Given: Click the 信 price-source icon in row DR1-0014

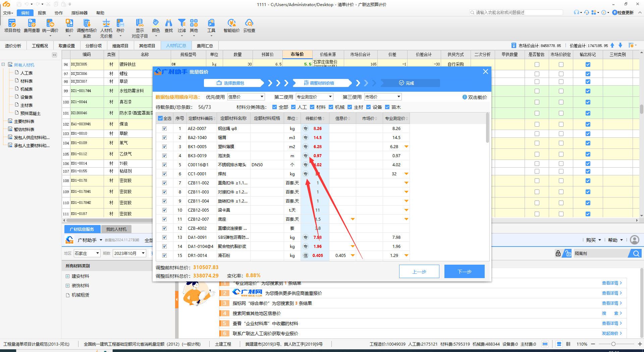Looking at the screenshot, I should pyautogui.click(x=306, y=255).
